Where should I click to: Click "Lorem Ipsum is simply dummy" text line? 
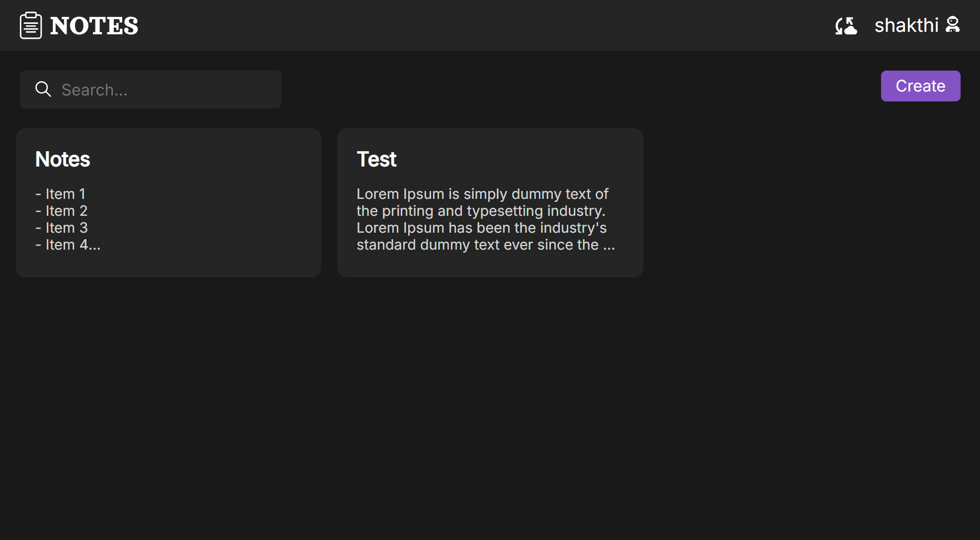[x=482, y=194]
